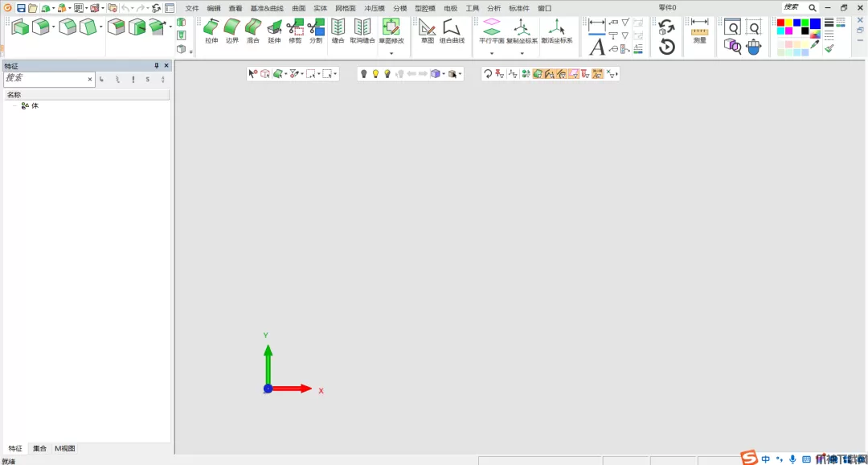868x465 pixels.
Task: Click the 缝合 (stitch) tool icon
Action: pyautogui.click(x=338, y=31)
